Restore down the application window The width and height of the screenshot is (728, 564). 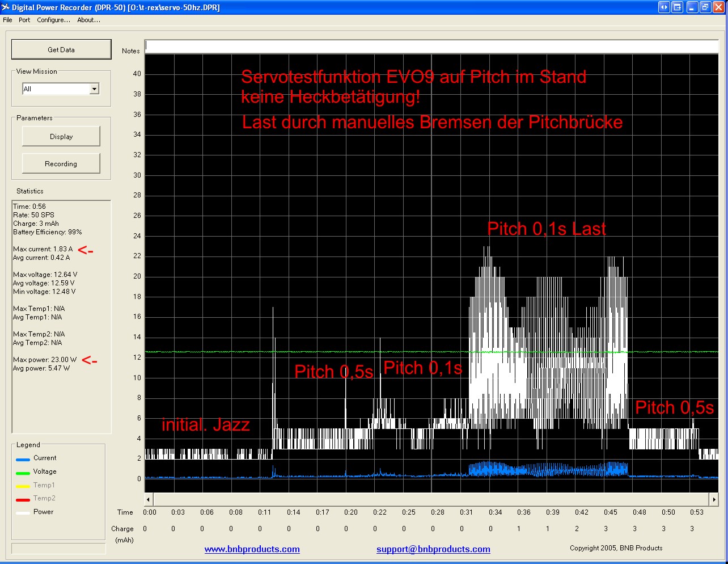click(x=705, y=7)
